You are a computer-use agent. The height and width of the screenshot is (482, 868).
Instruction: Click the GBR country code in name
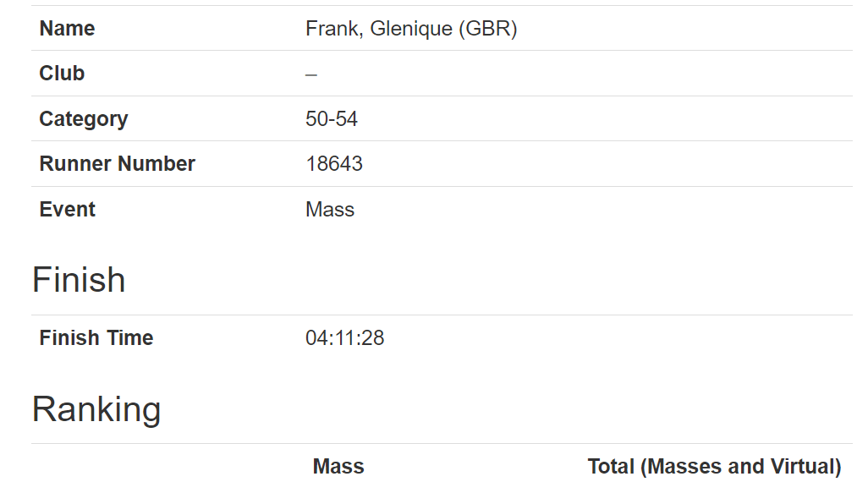pos(487,28)
